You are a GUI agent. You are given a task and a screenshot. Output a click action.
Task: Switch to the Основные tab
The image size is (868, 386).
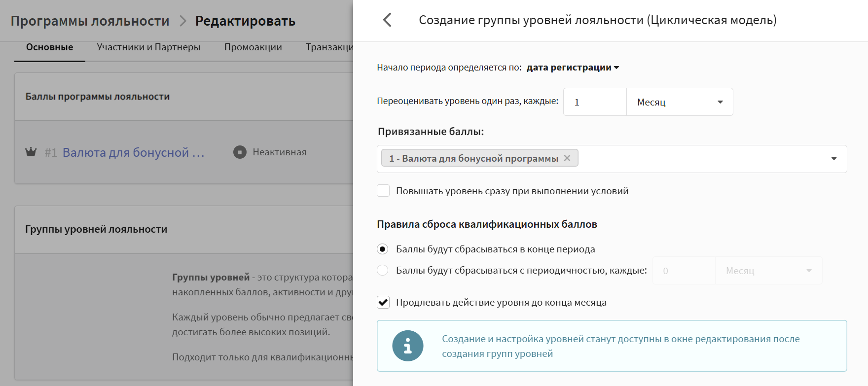coord(49,47)
